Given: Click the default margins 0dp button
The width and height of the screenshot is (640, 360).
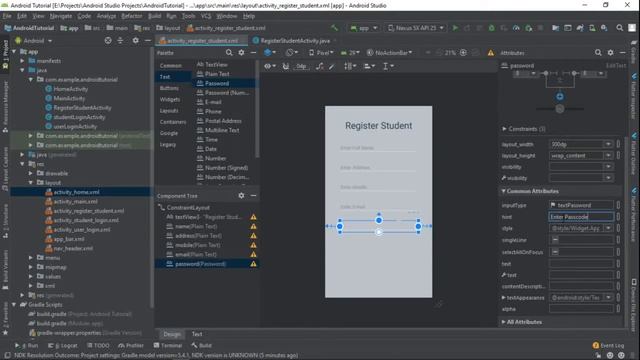Looking at the screenshot, I should (x=301, y=66).
